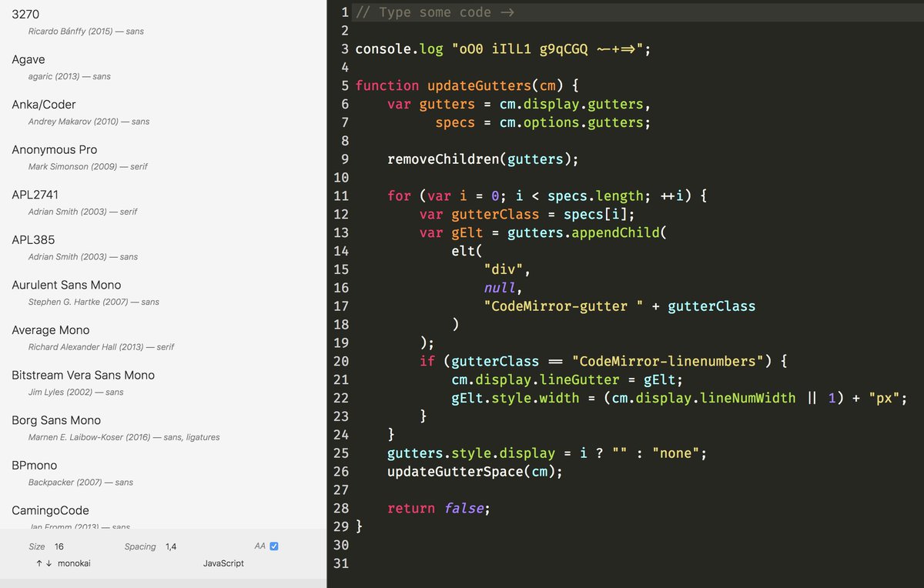Place cursor in '// Type some code' comment line

click(x=435, y=12)
